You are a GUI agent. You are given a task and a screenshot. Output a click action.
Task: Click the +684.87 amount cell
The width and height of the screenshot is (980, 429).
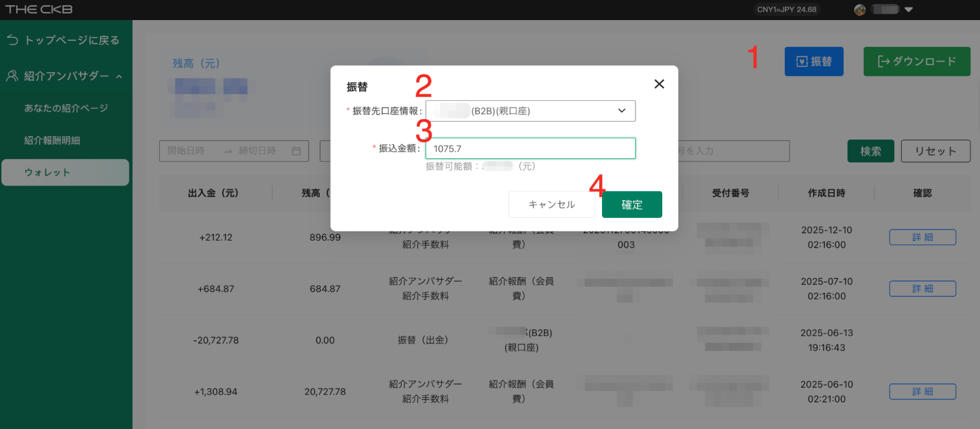pos(216,289)
